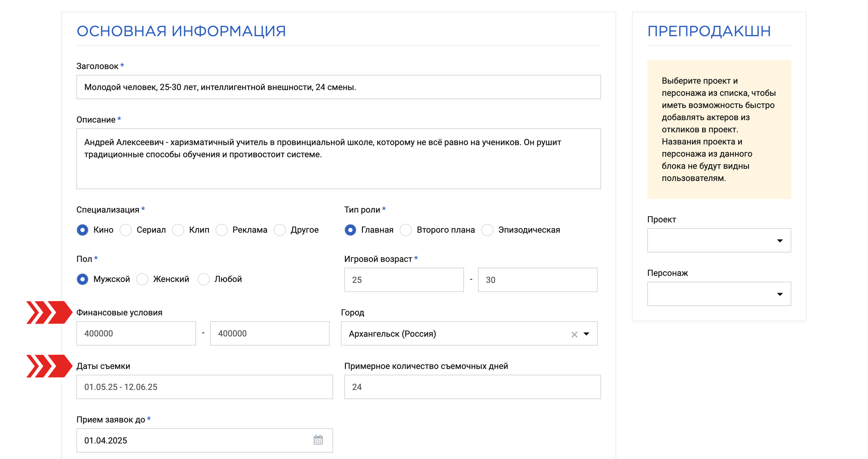This screenshot has width=868, height=459.
Task: Focus the Описание text area
Action: tap(338, 158)
